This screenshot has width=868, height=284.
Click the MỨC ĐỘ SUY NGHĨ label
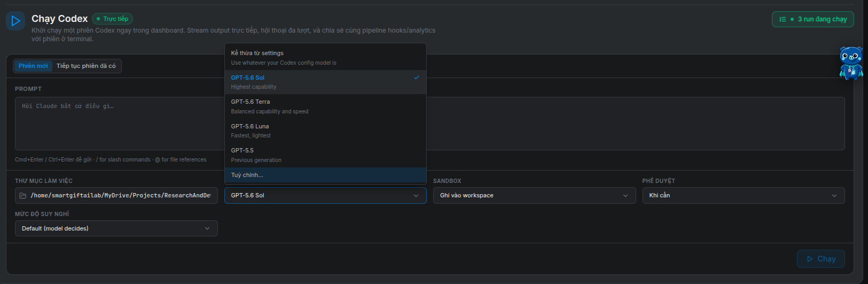[42, 214]
